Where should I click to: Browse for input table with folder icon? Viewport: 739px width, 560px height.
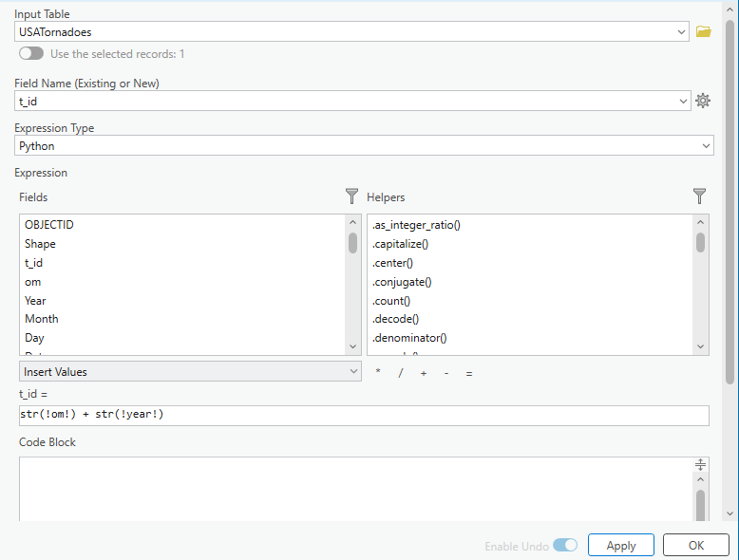click(703, 31)
